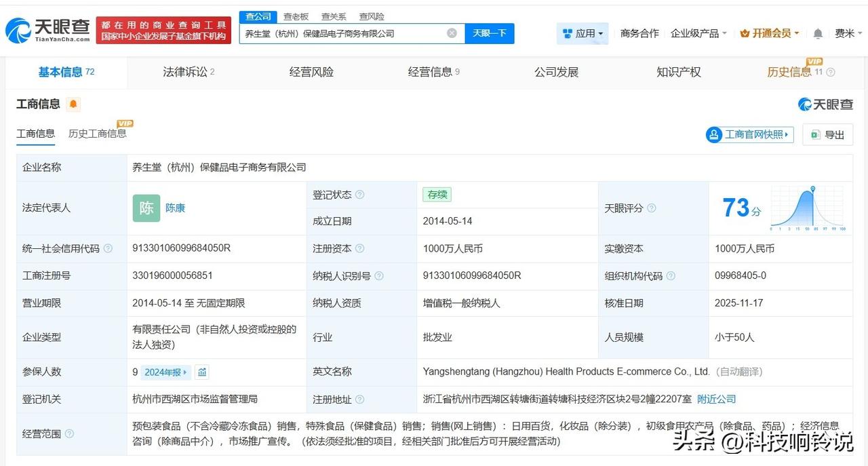
Task: Click help icon next to 登记状态
Action: point(359,195)
